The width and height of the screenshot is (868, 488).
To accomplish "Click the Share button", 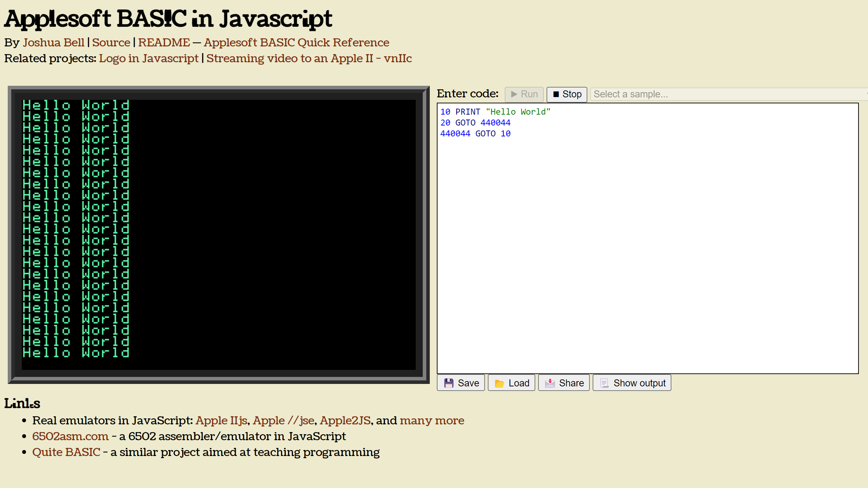I will pos(564,383).
